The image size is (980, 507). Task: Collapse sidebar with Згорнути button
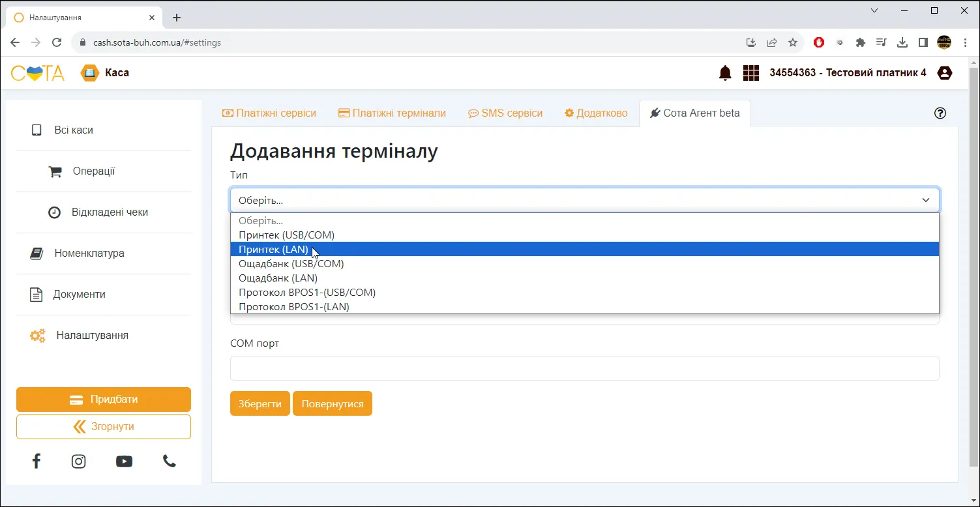[x=104, y=427]
